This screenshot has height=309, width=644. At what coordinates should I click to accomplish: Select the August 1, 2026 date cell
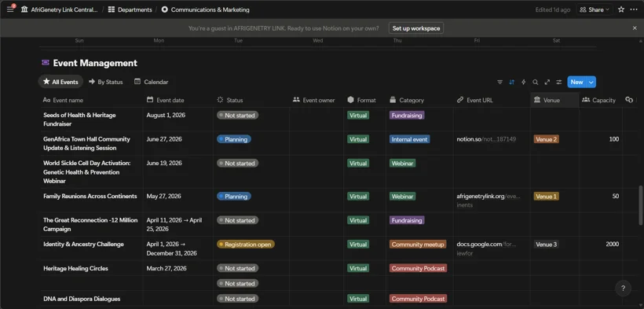pyautogui.click(x=177, y=120)
